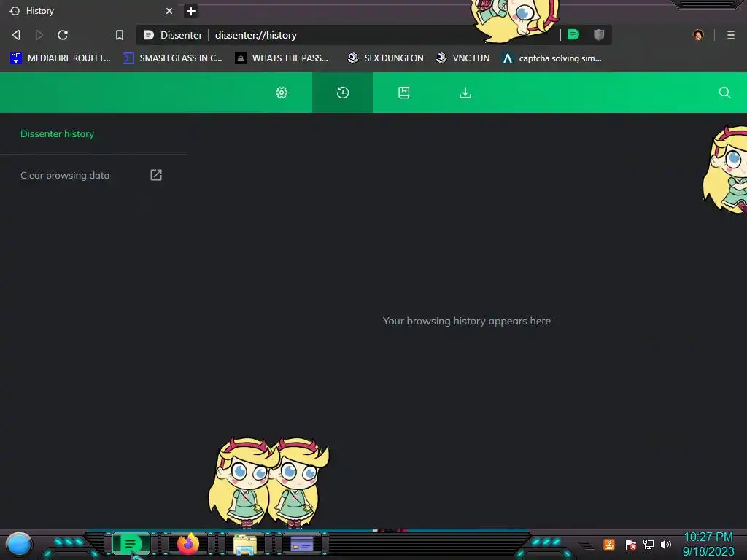
Task: Click Clear browsing data
Action: (x=65, y=175)
